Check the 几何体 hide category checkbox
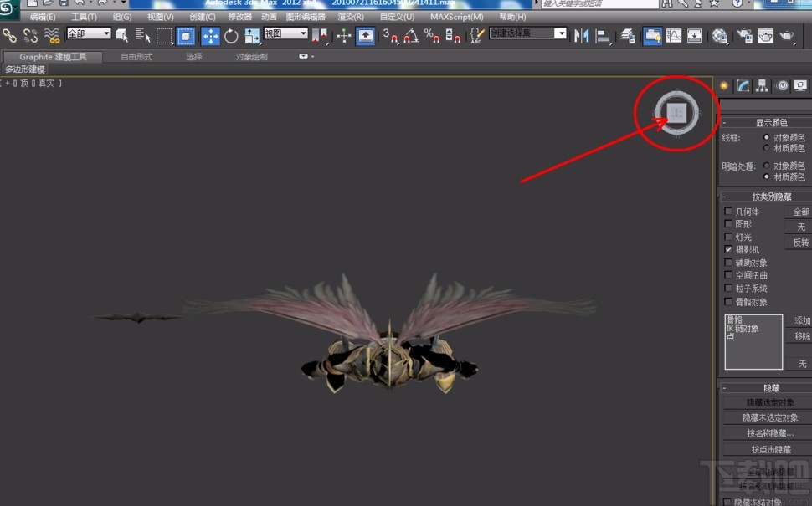 [728, 212]
